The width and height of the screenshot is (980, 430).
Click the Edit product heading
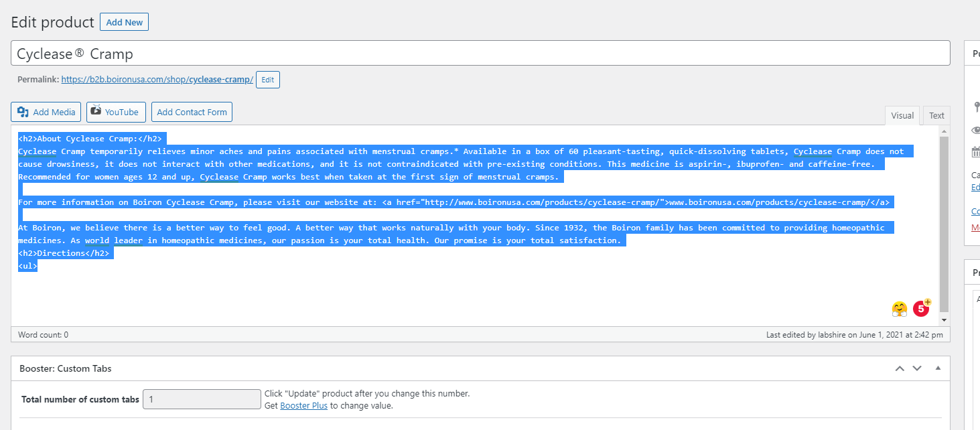[x=52, y=22]
